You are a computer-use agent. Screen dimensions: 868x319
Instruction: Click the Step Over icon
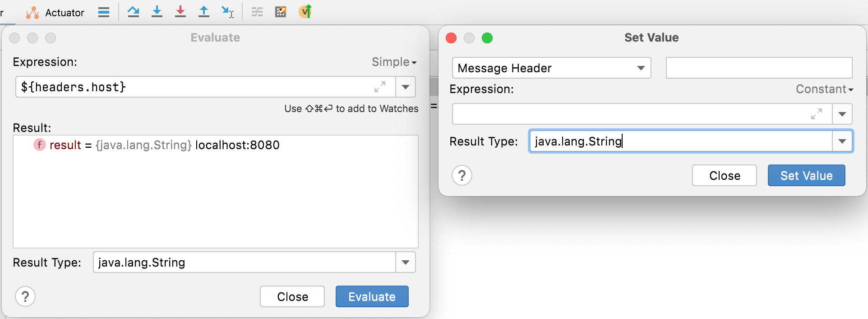[x=133, y=12]
